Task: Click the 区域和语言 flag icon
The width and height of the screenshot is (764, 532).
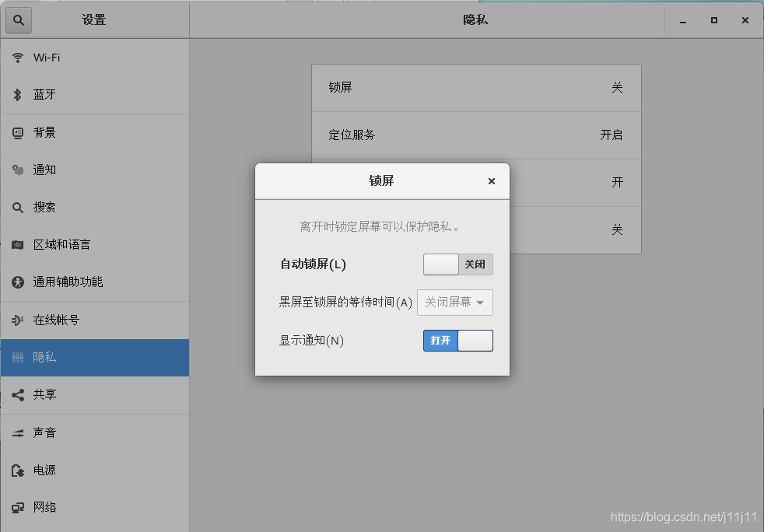Action: click(18, 244)
